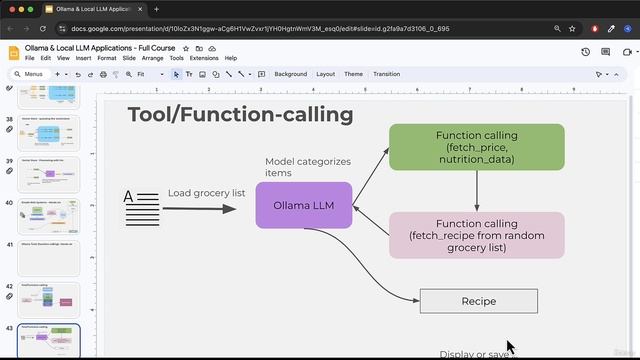Screen dimensions: 640x360
Task: Open the comments history icon
Action: [605, 52]
